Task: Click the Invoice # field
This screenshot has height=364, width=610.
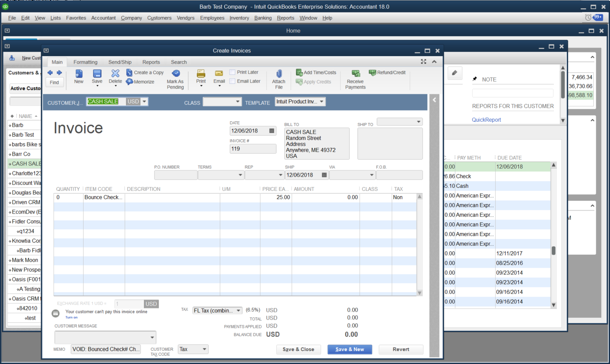Action: [253, 149]
